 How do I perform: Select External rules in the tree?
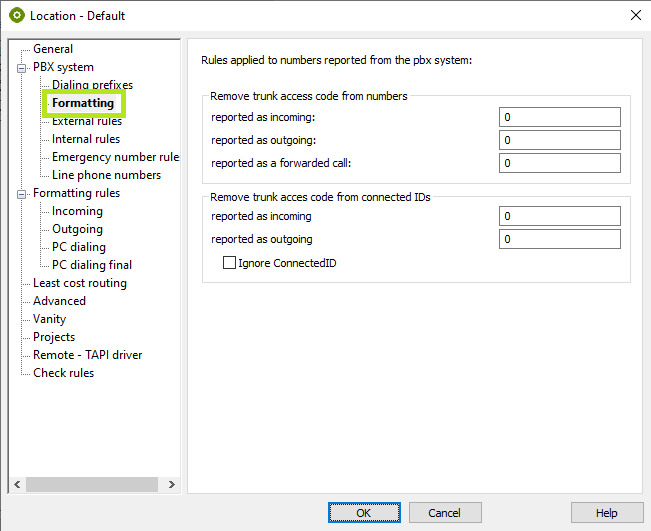(87, 121)
